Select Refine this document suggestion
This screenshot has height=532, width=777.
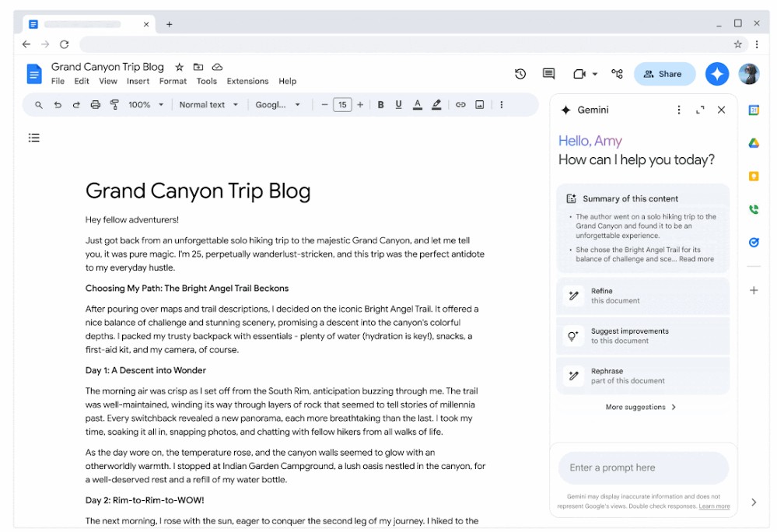[x=643, y=296]
